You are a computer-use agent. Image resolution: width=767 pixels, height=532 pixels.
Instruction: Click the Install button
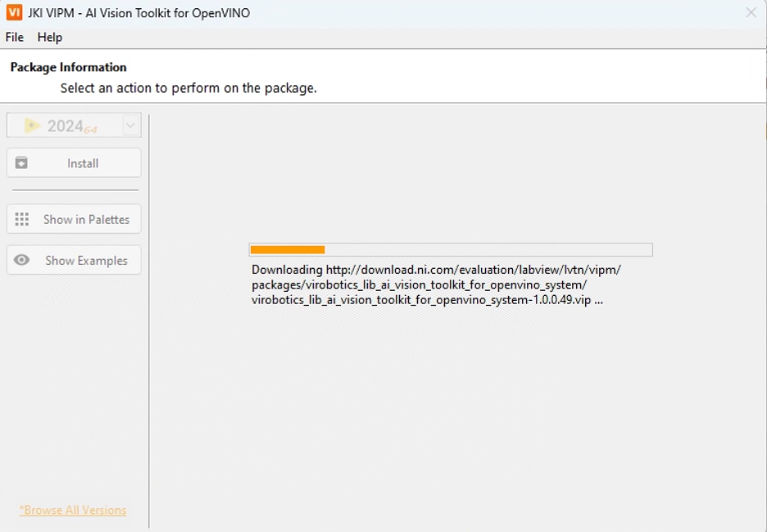coord(74,163)
